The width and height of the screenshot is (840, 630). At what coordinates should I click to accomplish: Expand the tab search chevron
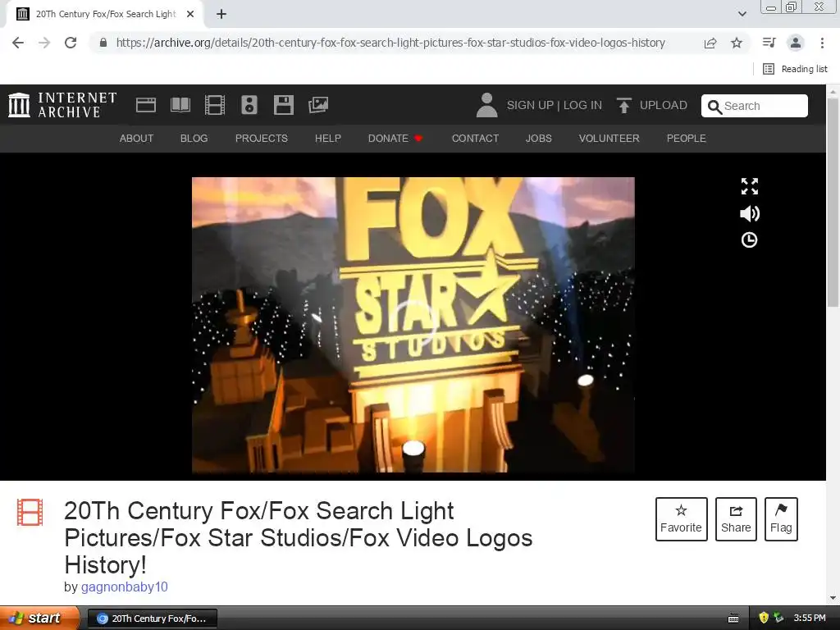(742, 14)
